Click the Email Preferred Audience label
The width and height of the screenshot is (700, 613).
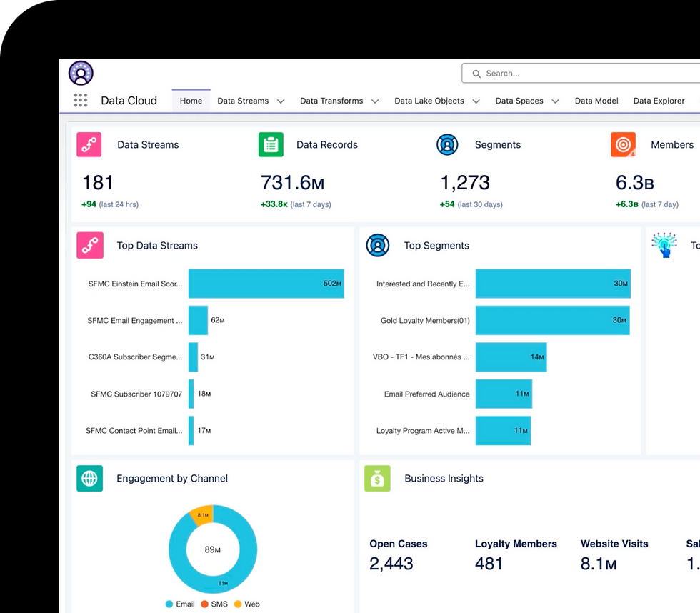pos(427,394)
